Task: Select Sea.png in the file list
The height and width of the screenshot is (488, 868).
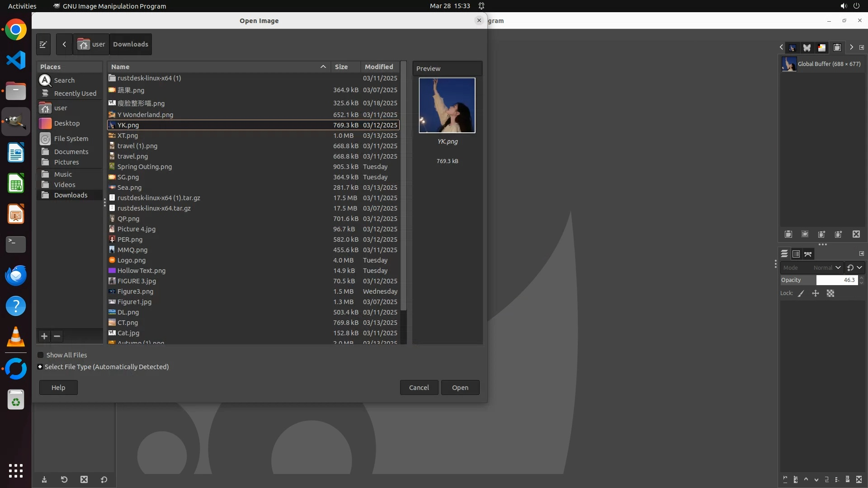Action: point(129,188)
